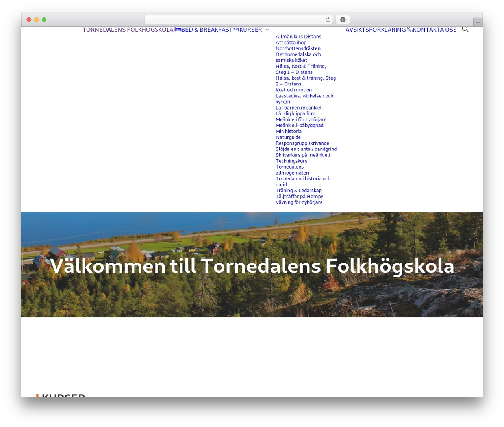Click the browser address bar

click(238, 20)
